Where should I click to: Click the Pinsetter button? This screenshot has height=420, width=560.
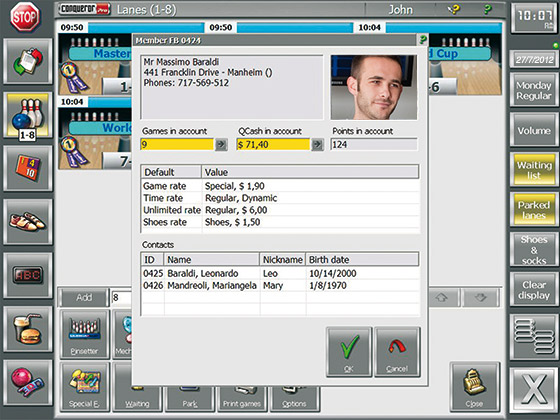click(85, 334)
